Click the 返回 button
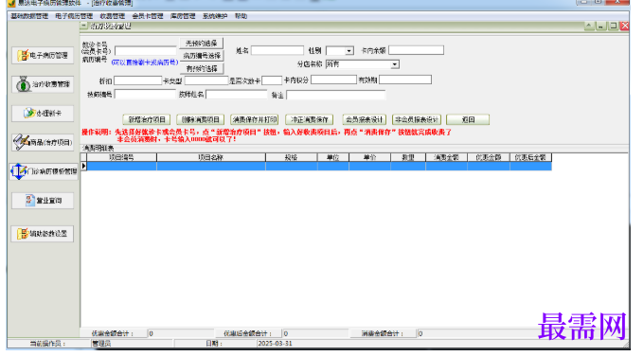This screenshot has width=644, height=356. pos(468,120)
